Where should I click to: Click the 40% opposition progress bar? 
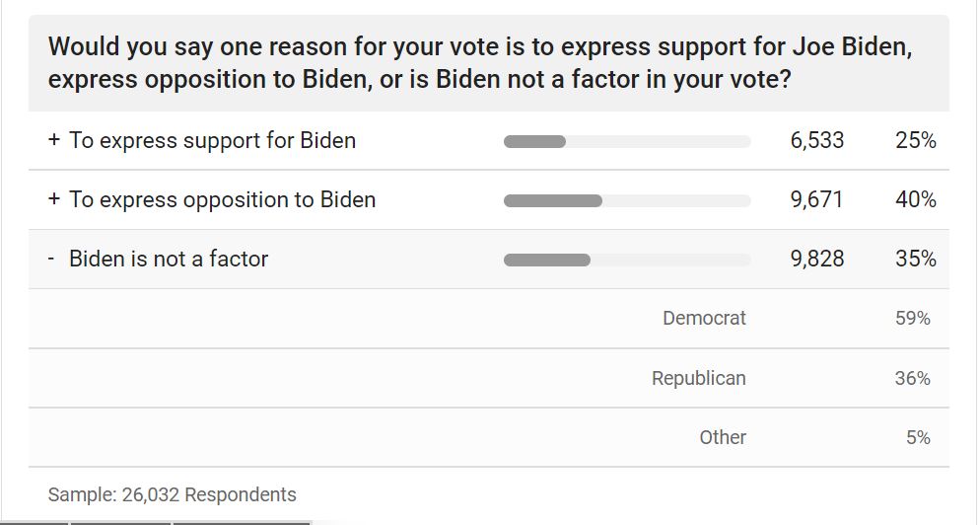pyautogui.click(x=626, y=200)
